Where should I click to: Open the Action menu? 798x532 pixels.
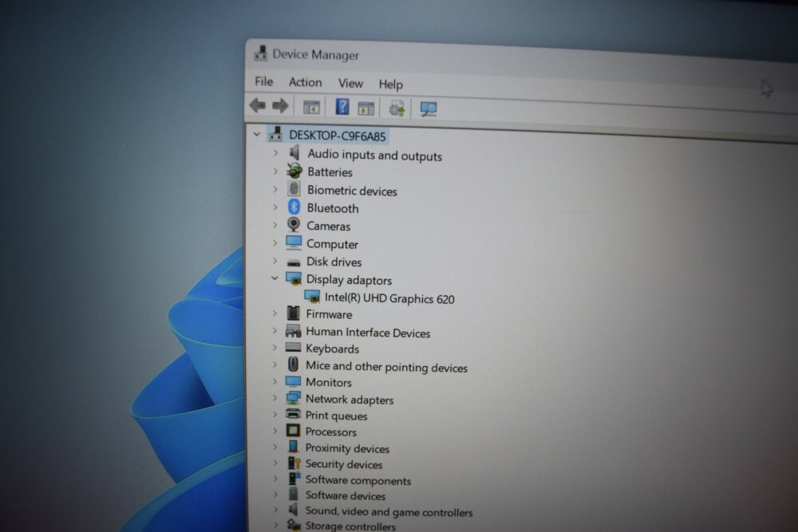(x=306, y=82)
